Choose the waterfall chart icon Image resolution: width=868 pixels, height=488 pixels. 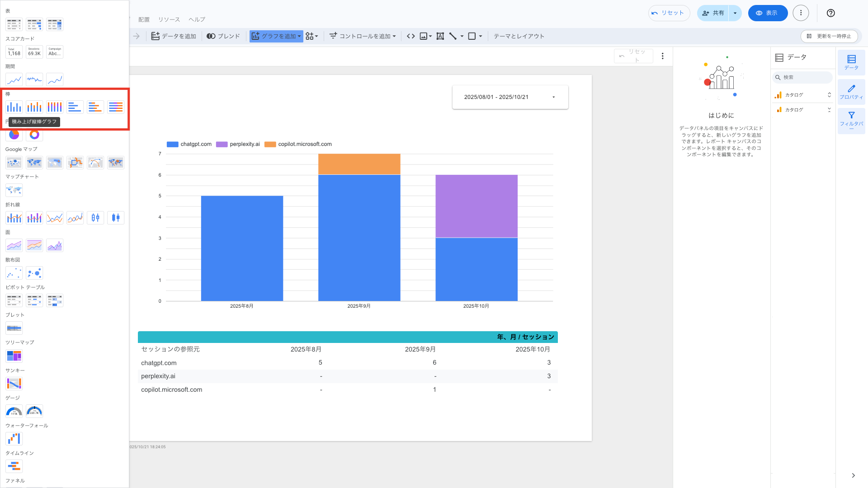pos(14,439)
